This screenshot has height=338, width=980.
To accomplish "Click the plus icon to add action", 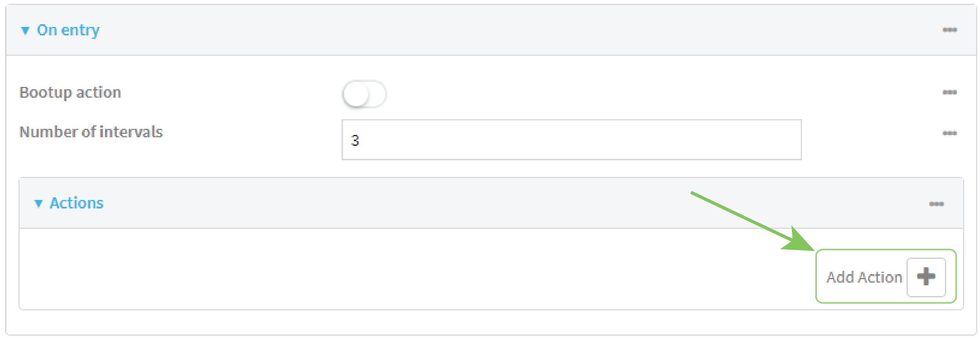I will 926,277.
